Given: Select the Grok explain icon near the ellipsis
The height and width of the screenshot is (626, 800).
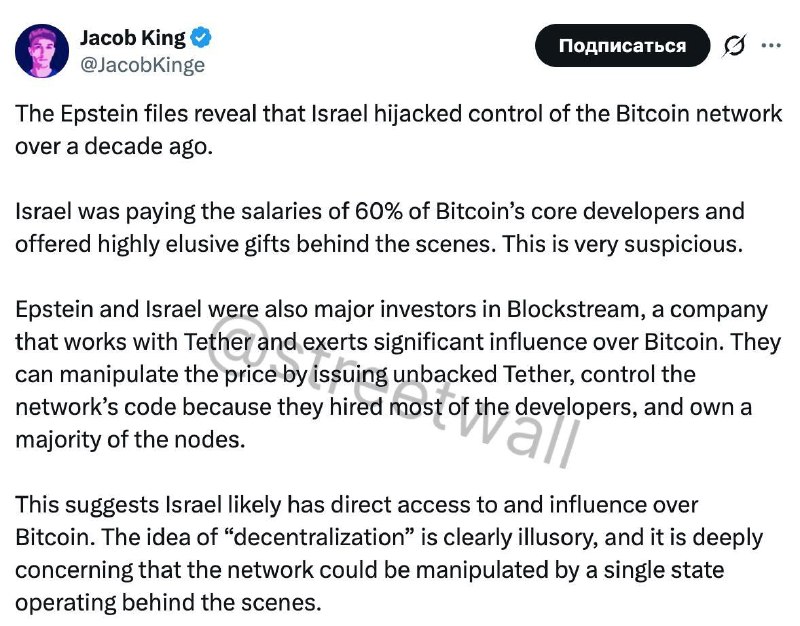Looking at the screenshot, I should [733, 45].
